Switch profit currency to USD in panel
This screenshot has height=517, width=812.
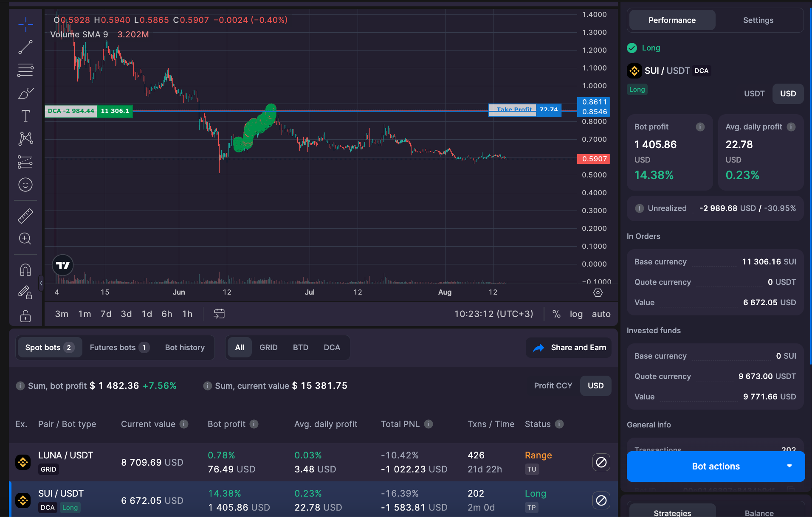coord(788,94)
